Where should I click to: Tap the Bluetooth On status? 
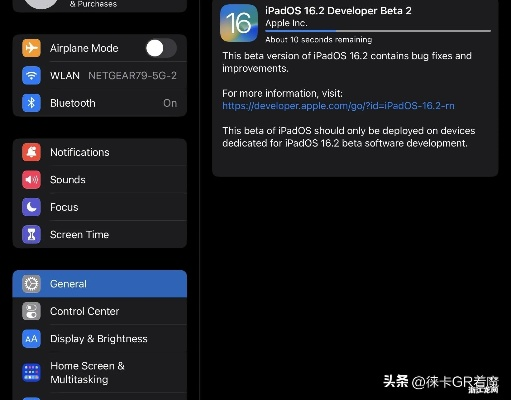click(170, 103)
